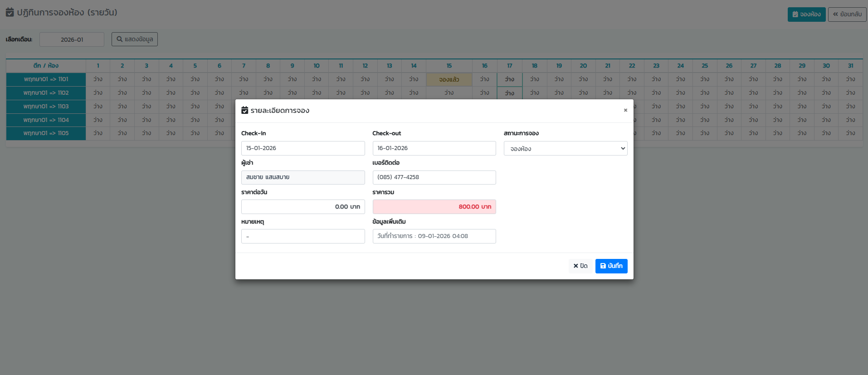
Task: Click ว่าง cell for room 1105 day 27
Action: click(753, 133)
